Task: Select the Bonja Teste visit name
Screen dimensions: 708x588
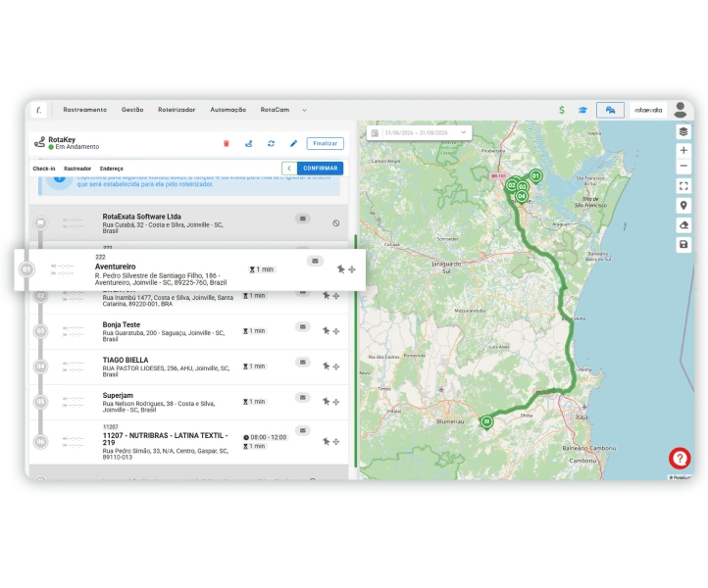Action: 122,325
